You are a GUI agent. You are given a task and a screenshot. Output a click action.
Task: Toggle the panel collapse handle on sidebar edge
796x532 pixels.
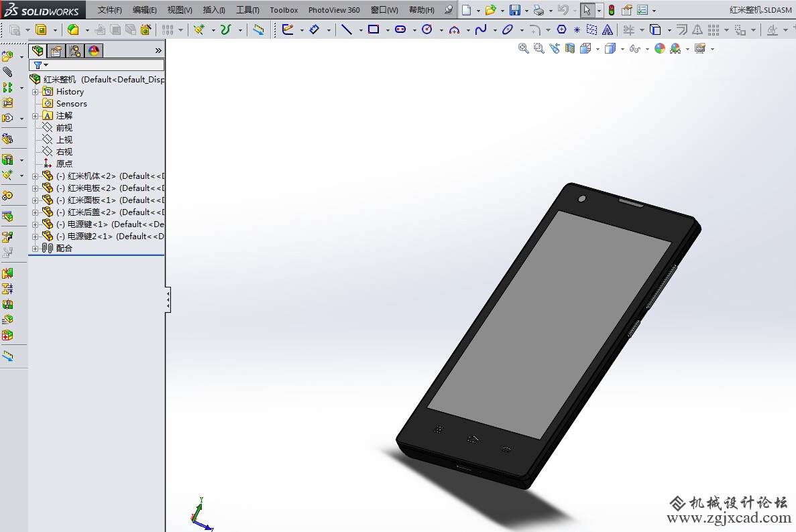pos(168,300)
